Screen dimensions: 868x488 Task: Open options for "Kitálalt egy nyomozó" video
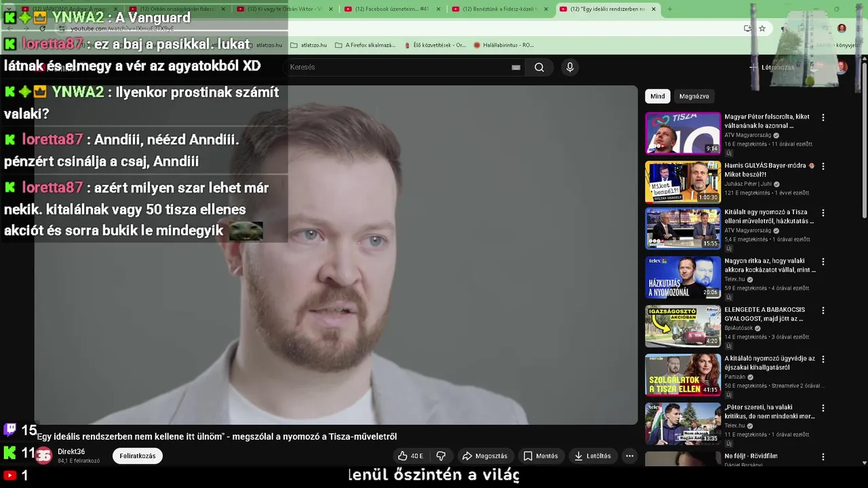coord(823,212)
